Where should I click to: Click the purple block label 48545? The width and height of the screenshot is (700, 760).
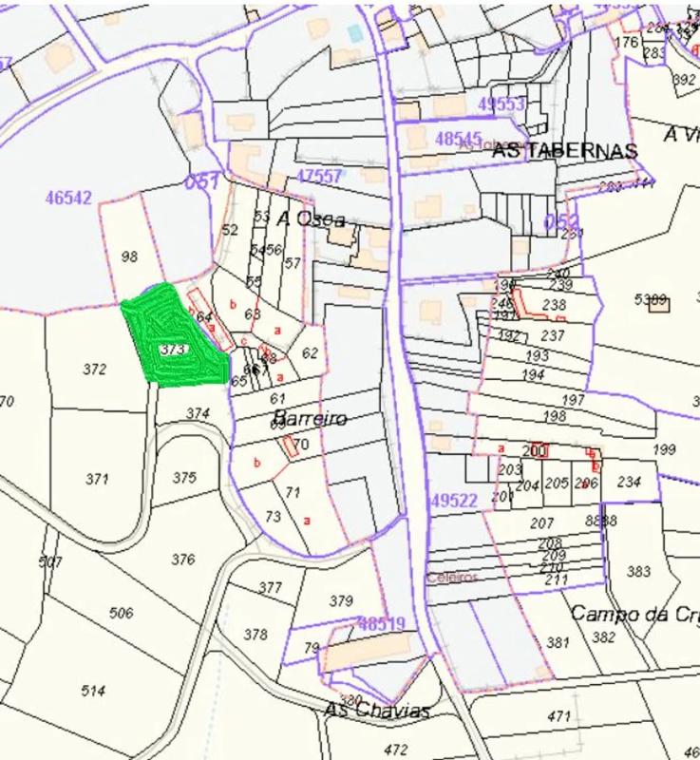pyautogui.click(x=459, y=138)
